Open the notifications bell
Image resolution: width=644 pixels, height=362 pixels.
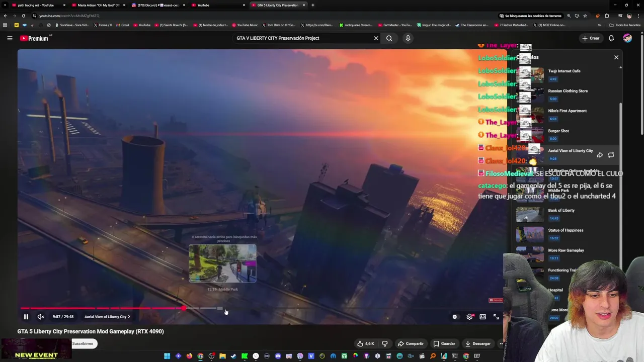(611, 38)
